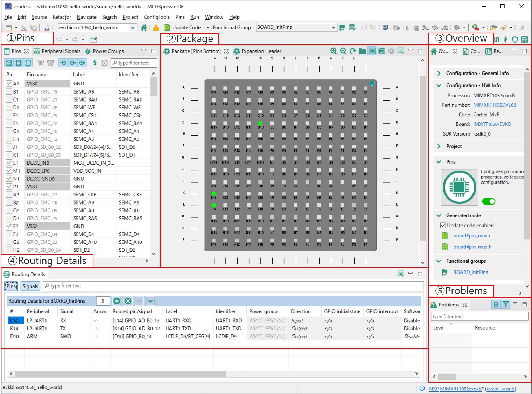
Task: Toggle the Update code enabled checkbox
Action: (443, 226)
